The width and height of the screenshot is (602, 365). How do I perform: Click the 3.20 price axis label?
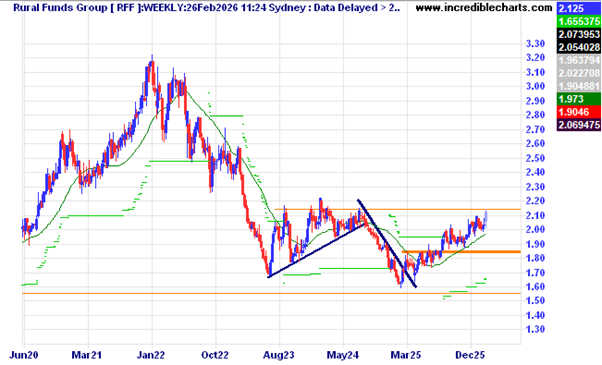coord(535,58)
